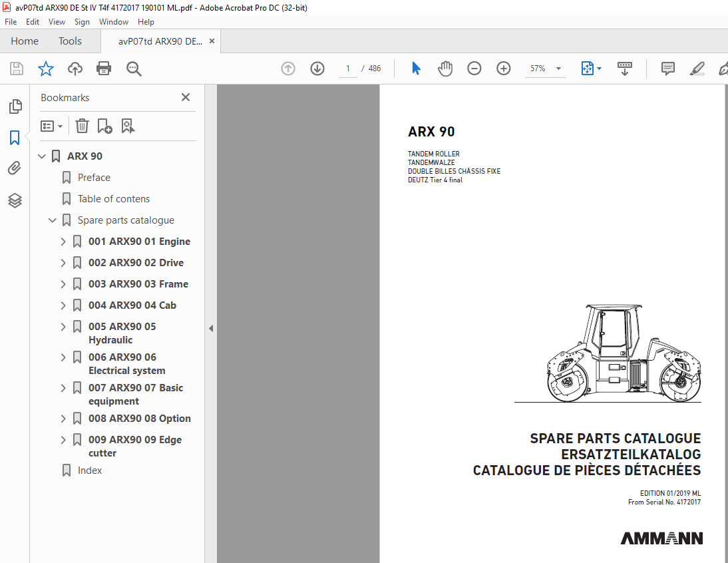Image resolution: width=728 pixels, height=563 pixels.
Task: Upload file to cloud icon
Action: pyautogui.click(x=75, y=69)
